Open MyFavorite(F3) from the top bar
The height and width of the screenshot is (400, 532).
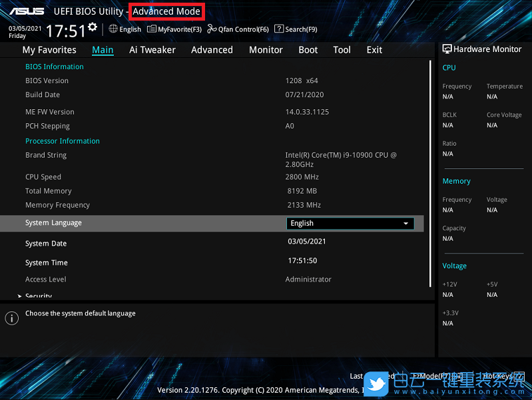(174, 29)
